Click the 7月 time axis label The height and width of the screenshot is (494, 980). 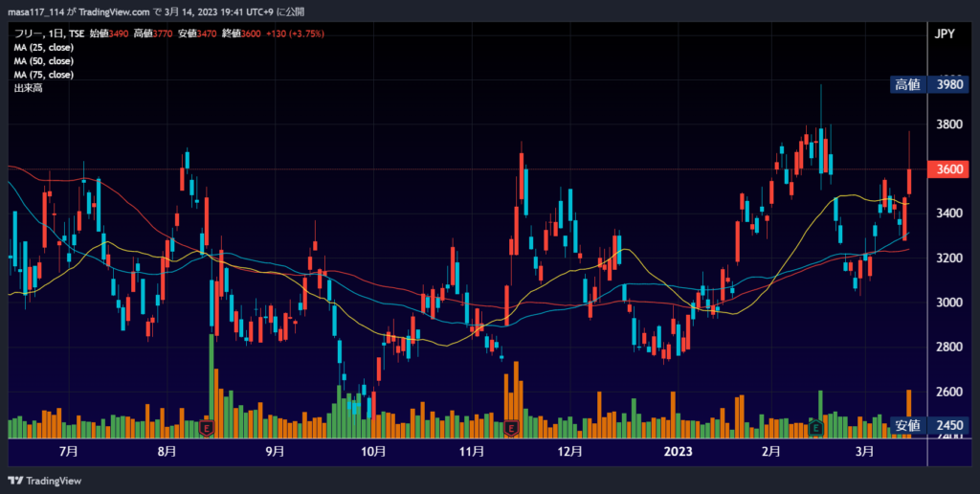click(x=69, y=452)
